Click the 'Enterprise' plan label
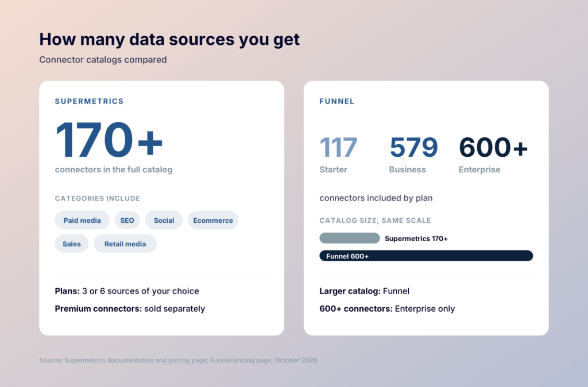 479,169
